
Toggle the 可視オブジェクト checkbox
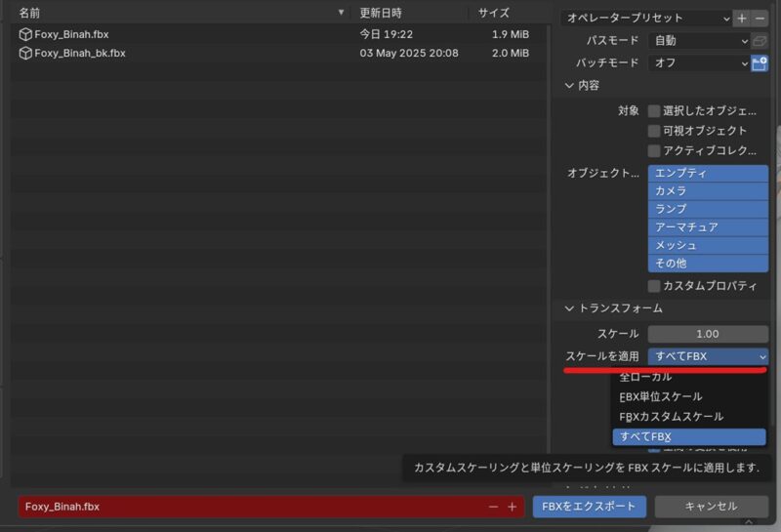coord(654,131)
